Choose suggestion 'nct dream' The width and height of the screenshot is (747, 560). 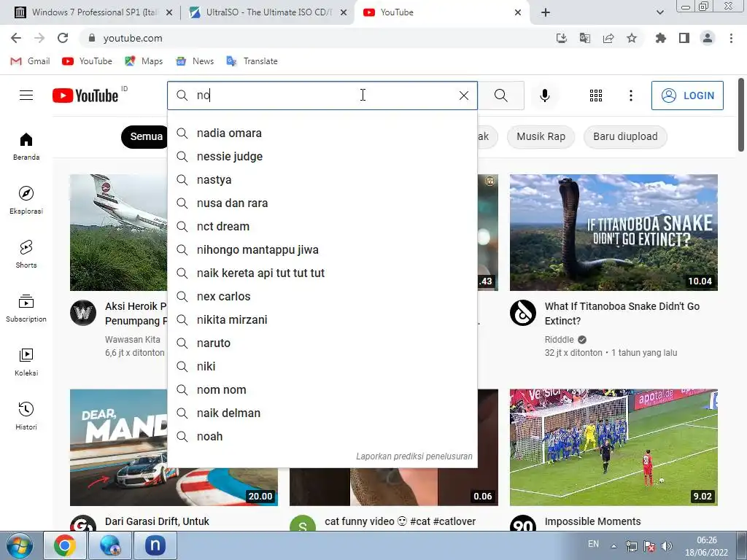pos(322,226)
